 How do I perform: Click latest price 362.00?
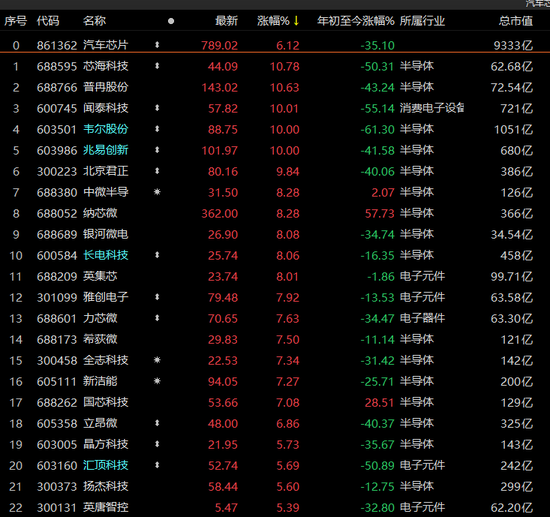(x=220, y=214)
